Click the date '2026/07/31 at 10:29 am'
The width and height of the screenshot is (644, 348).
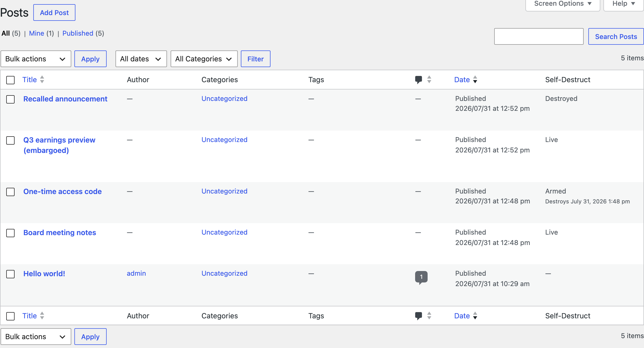tap(492, 284)
